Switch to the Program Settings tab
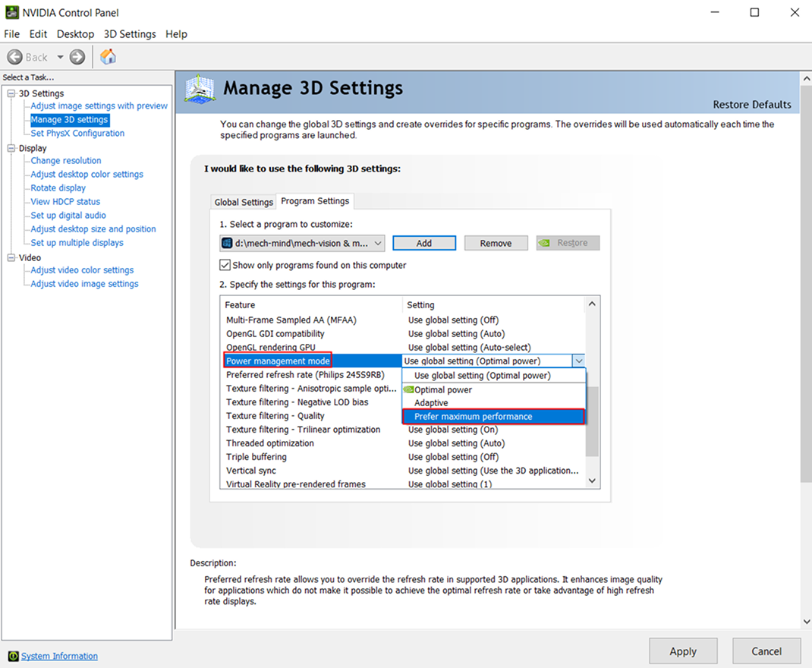Image resolution: width=812 pixels, height=668 pixels. click(x=315, y=201)
